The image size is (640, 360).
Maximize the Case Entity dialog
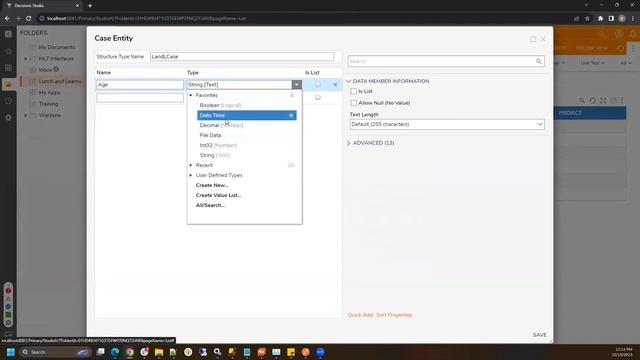point(533,39)
